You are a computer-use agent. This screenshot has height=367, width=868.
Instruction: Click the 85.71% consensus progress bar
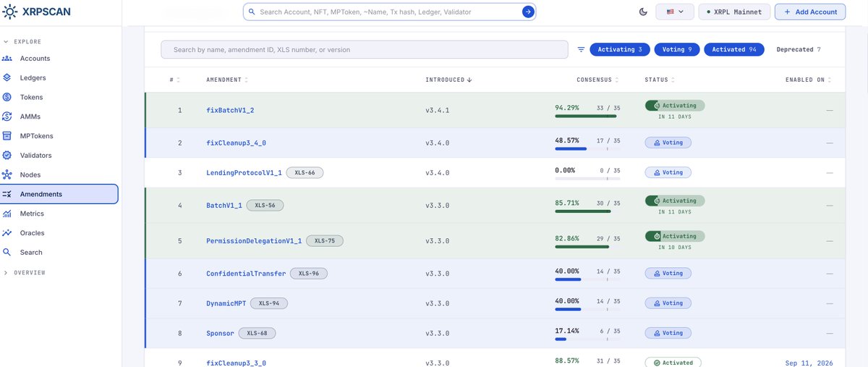click(587, 211)
